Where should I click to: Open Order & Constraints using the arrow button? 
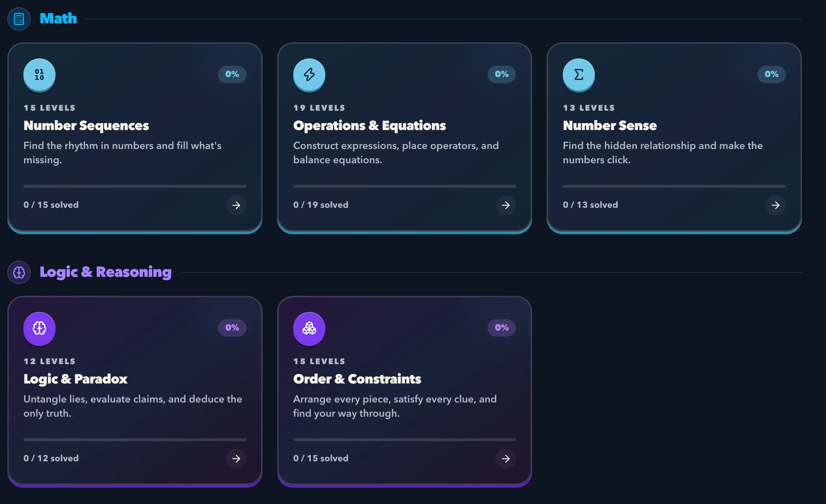506,459
